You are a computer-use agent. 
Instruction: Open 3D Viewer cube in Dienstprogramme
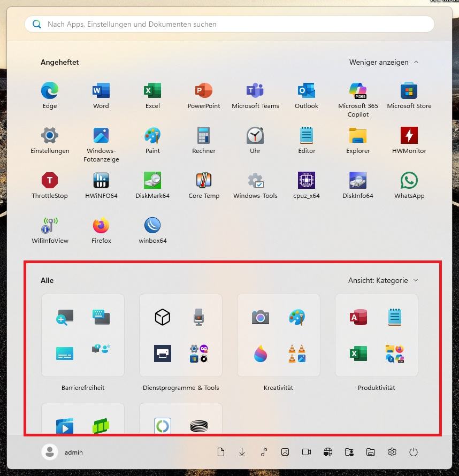163,317
